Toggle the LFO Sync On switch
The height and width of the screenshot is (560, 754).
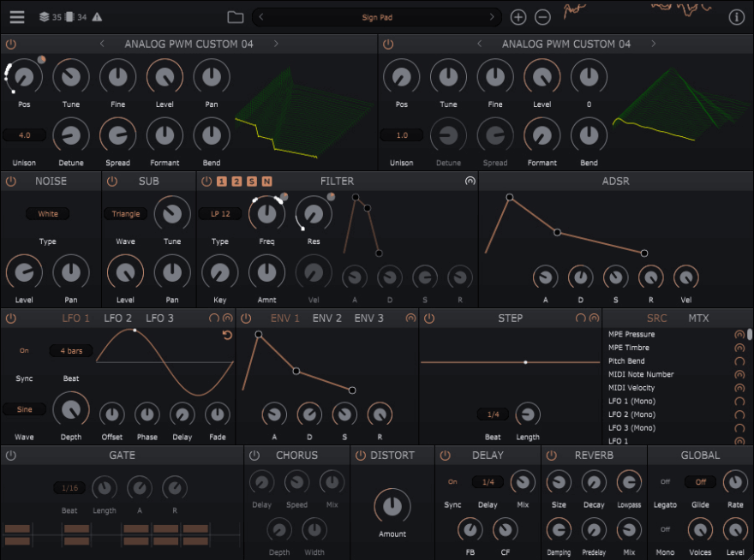[24, 351]
